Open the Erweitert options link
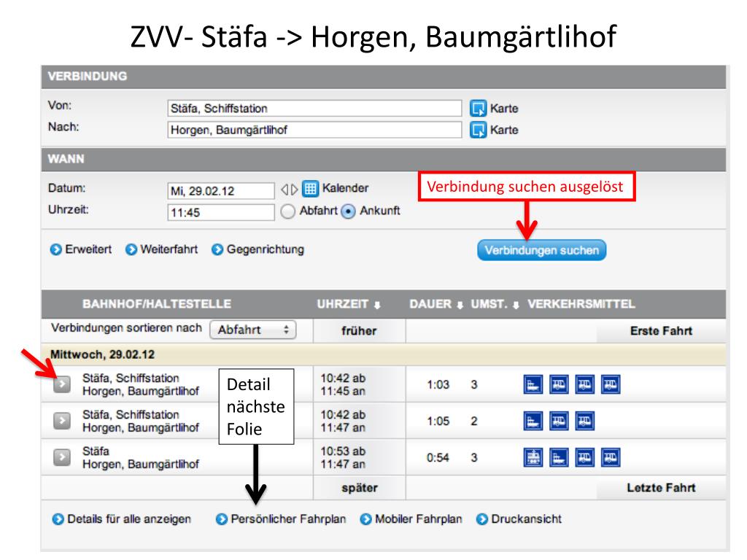This screenshot has width=747, height=560. (x=81, y=249)
